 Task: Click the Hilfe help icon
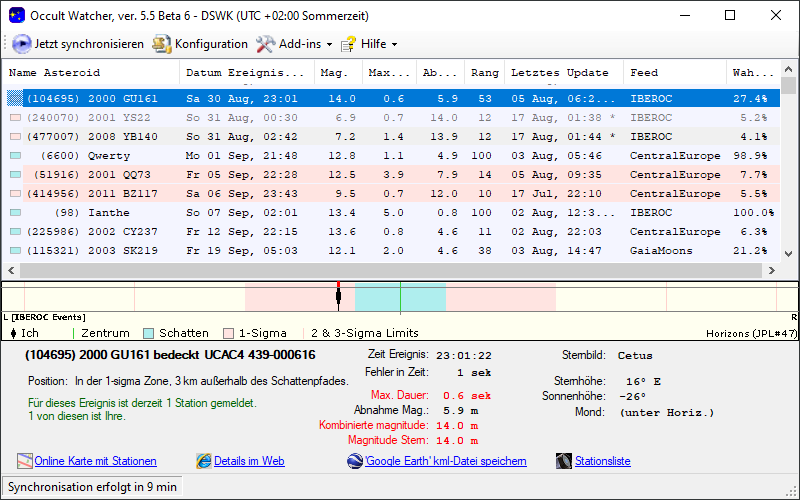(x=348, y=44)
